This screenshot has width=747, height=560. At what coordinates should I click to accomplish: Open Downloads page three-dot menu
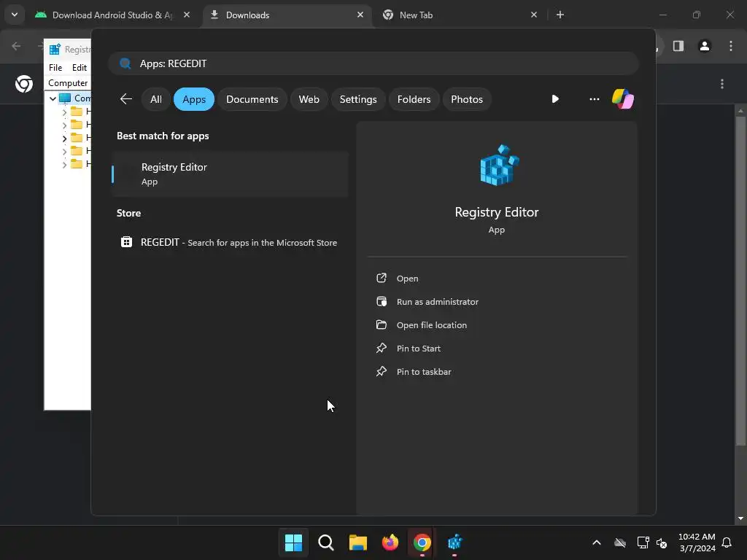click(722, 84)
